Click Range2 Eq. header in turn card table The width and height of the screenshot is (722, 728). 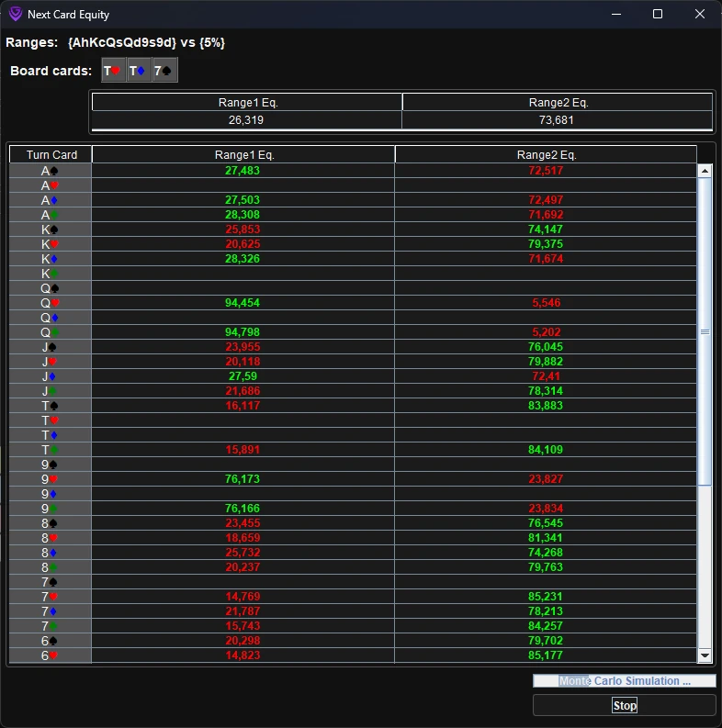coord(546,155)
